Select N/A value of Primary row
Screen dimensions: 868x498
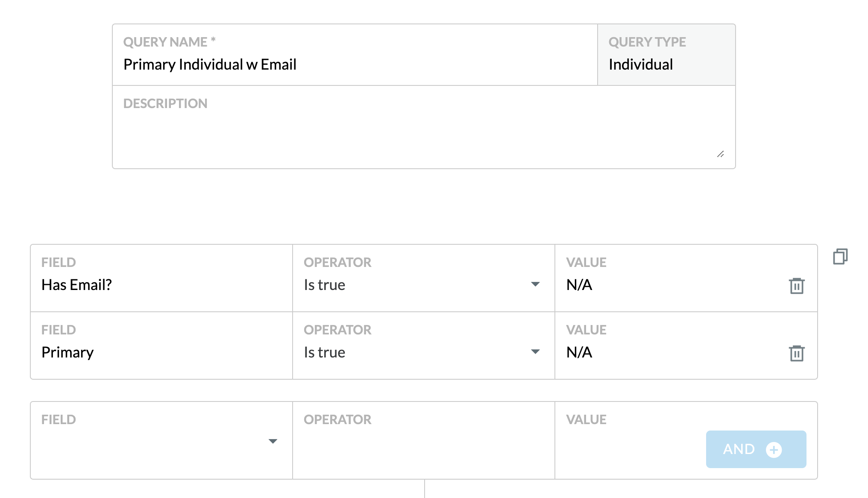click(579, 352)
